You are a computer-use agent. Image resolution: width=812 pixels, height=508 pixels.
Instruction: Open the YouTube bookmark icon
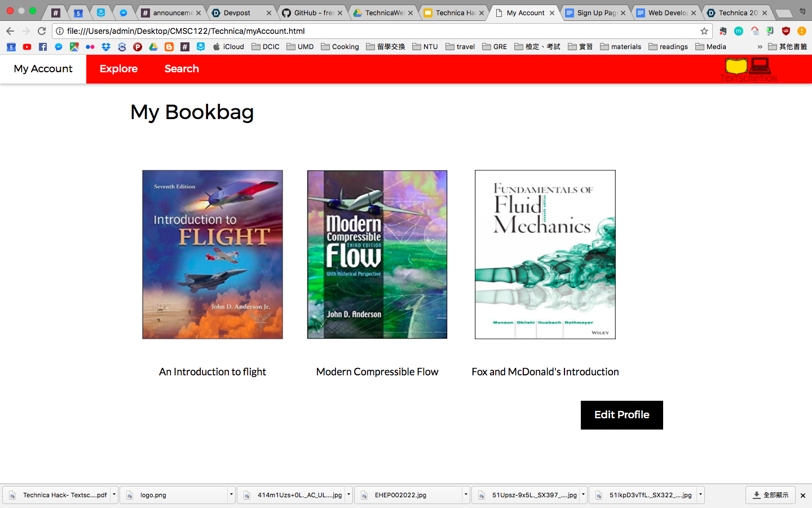click(27, 47)
